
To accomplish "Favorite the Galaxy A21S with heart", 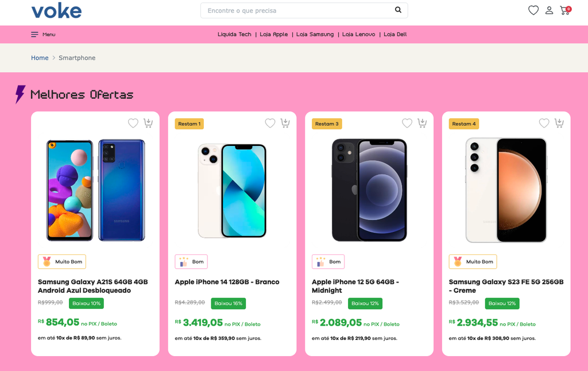I will click(133, 123).
